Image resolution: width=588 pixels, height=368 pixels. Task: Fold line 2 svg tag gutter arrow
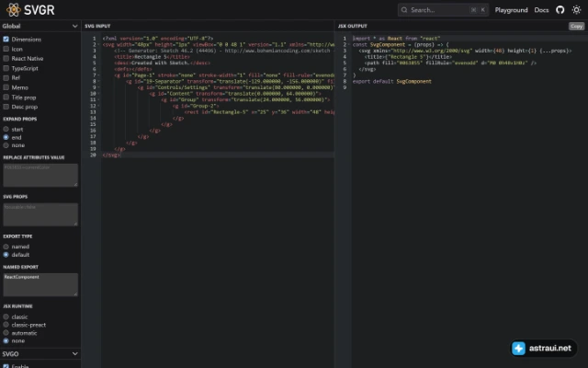(x=98, y=45)
